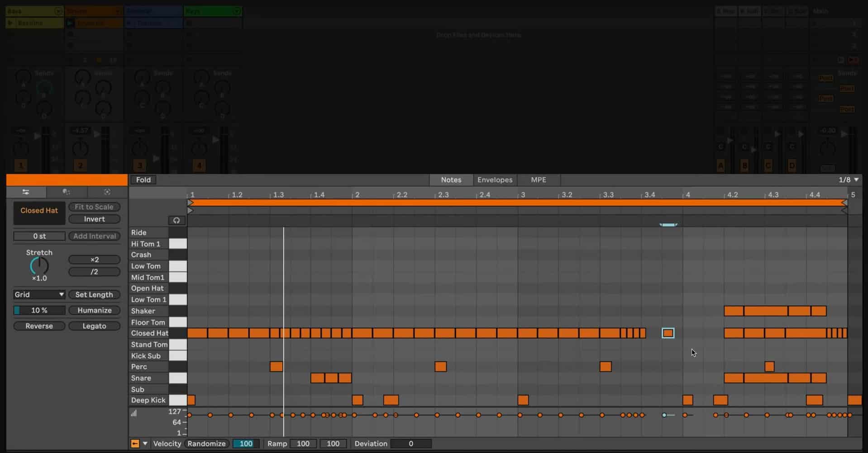Viewport: 868px width, 453px height.
Task: Open the MPE tab
Action: (538, 180)
